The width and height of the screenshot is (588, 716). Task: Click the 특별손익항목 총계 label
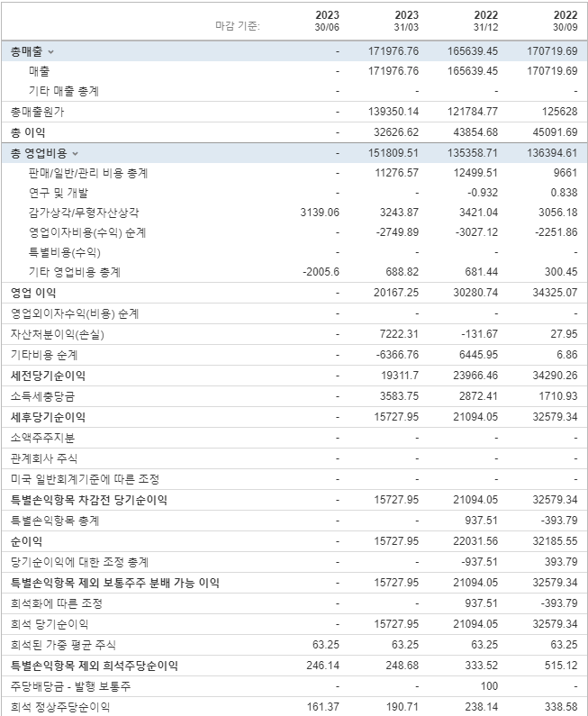click(55, 521)
